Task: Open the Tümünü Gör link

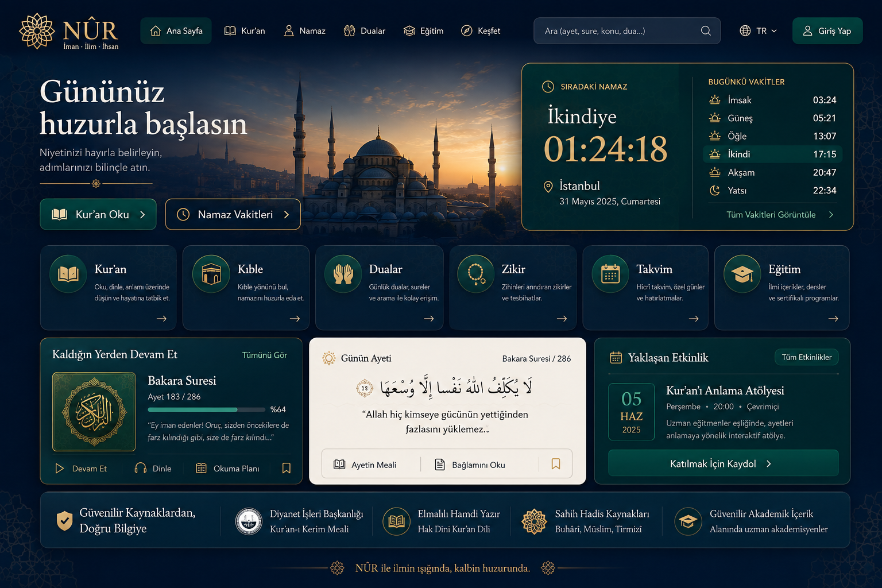Action: [265, 355]
